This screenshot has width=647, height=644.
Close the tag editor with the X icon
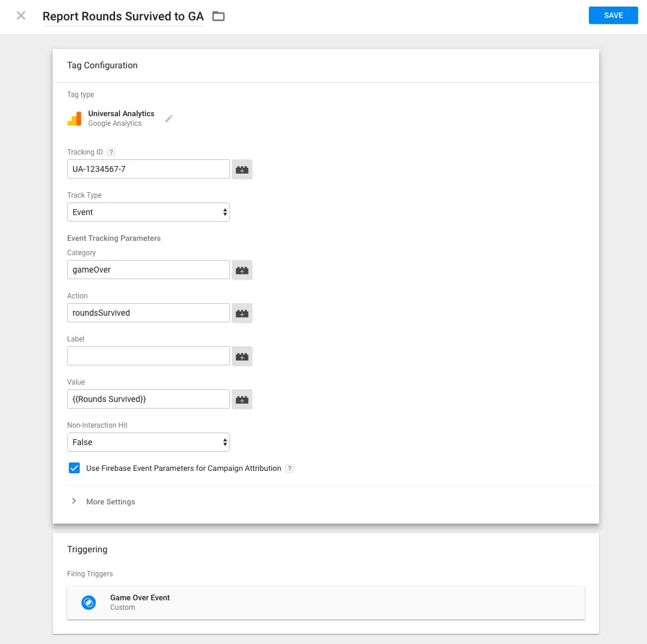pyautogui.click(x=20, y=16)
